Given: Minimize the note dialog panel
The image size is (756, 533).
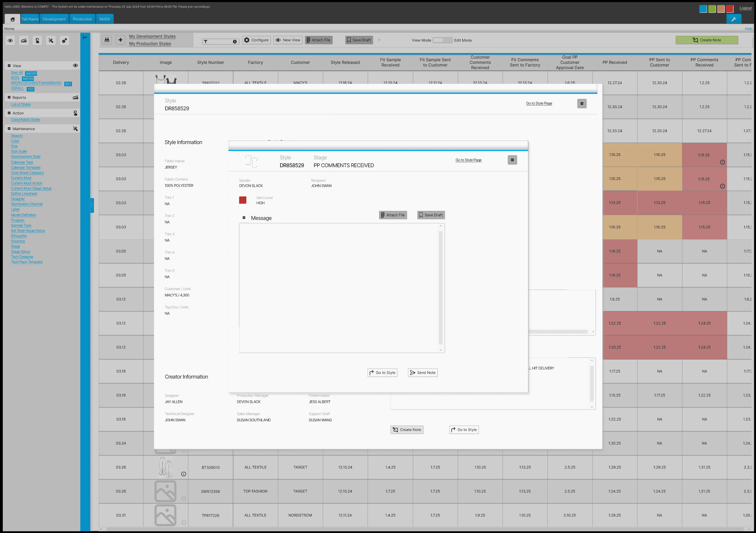Looking at the screenshot, I should point(512,160).
